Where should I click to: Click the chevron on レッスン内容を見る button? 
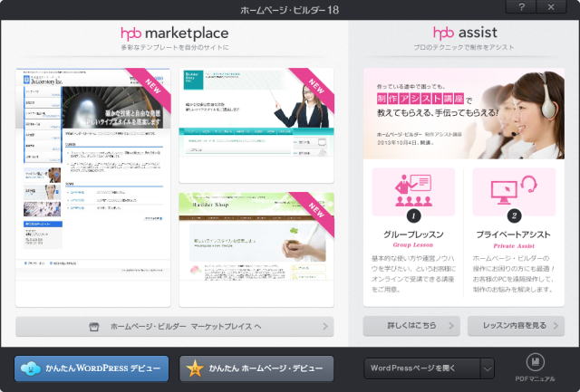[556, 326]
